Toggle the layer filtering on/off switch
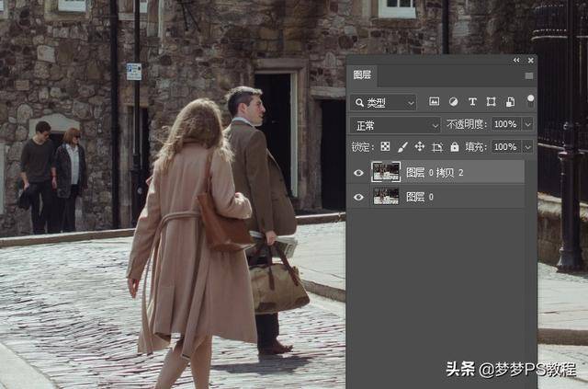Screen dimensions: 588x389 click(x=530, y=100)
